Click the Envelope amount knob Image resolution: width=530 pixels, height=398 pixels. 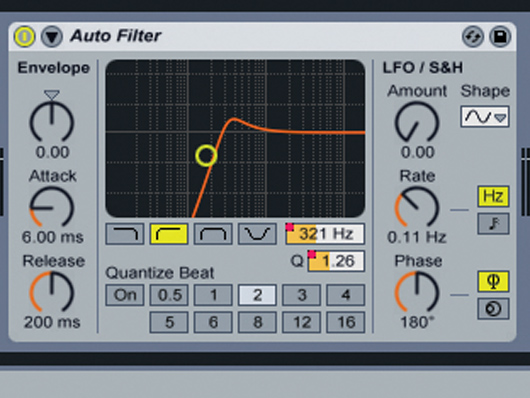point(52,122)
